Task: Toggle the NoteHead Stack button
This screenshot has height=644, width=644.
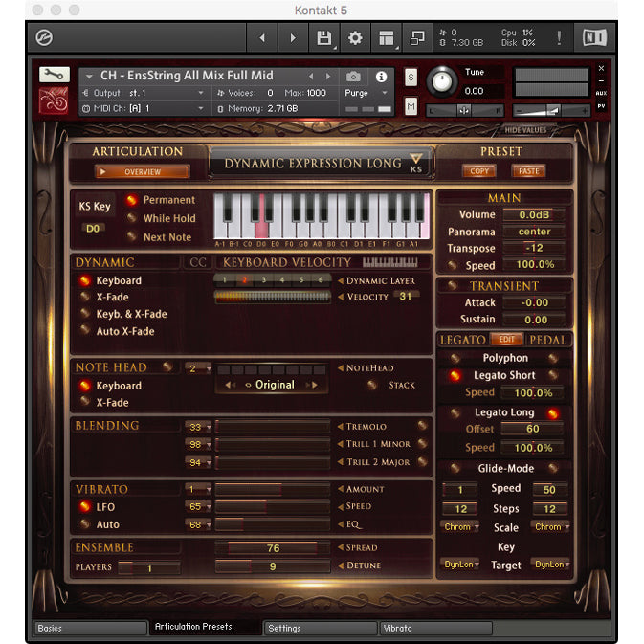Action: tap(372, 385)
